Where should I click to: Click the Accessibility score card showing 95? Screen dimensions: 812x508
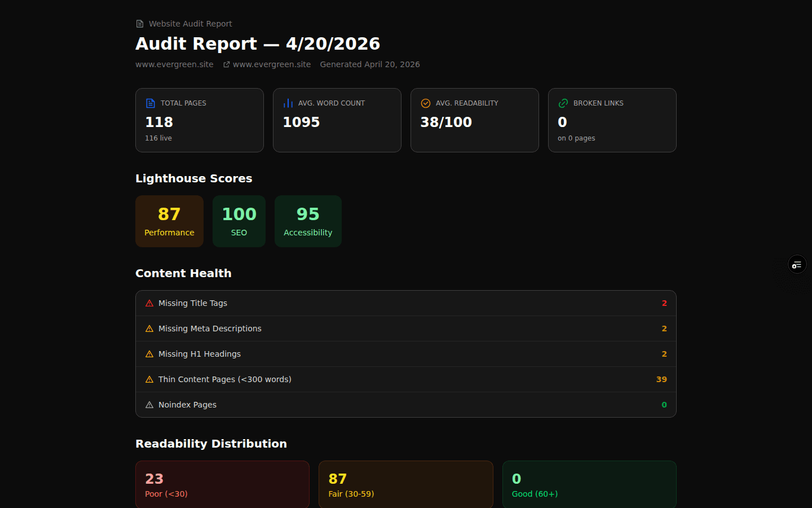308,221
